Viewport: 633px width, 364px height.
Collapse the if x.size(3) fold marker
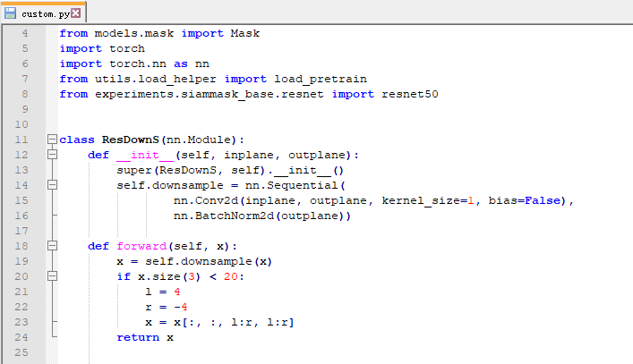52,276
